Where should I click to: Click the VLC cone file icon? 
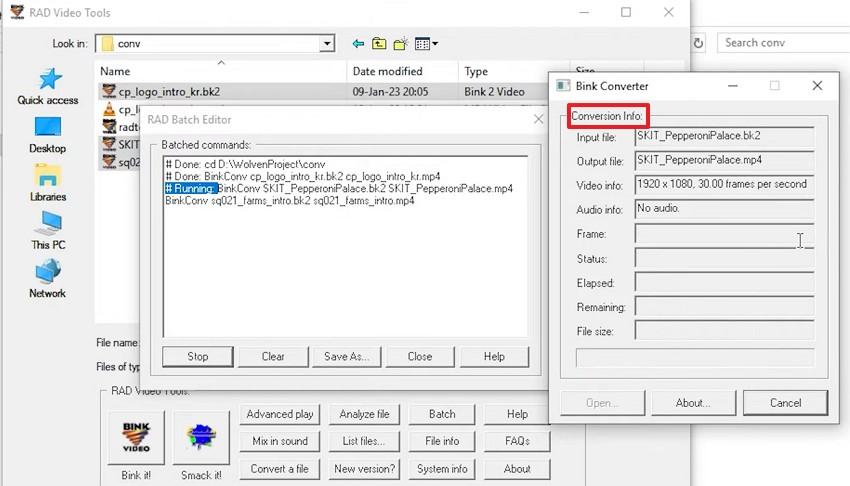109,109
